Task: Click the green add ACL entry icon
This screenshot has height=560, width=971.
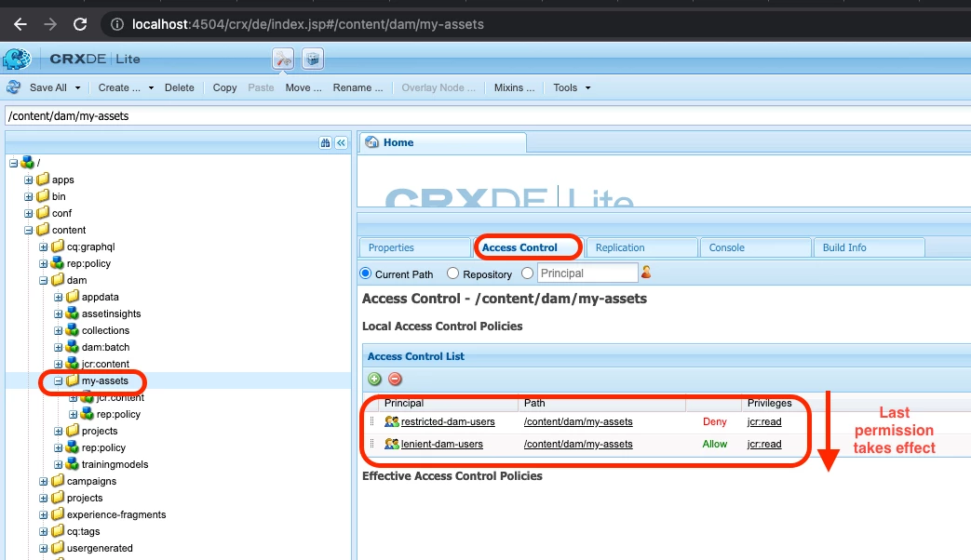Action: (x=374, y=379)
